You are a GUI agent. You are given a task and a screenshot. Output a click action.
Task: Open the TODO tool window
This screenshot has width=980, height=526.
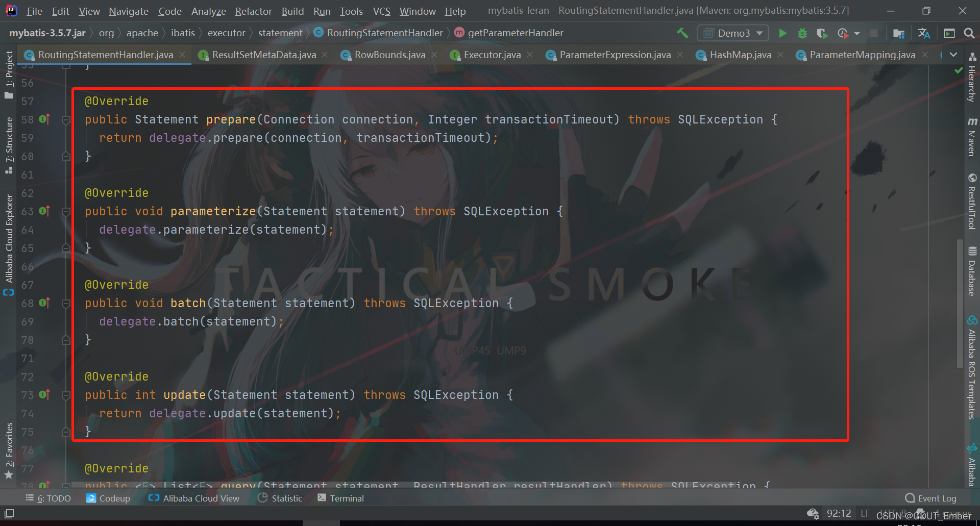48,498
